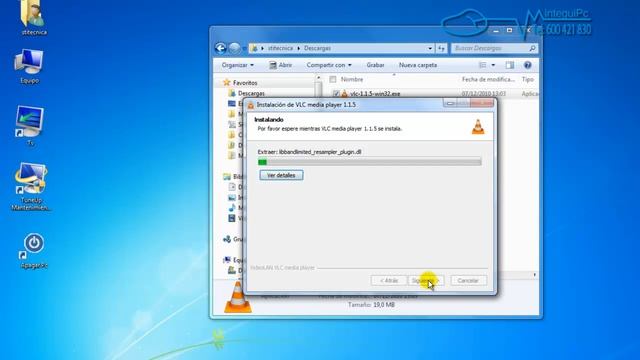This screenshot has width=640, height=360.
Task: Click the VLC cone thumbnail in details pane
Action: tap(238, 297)
